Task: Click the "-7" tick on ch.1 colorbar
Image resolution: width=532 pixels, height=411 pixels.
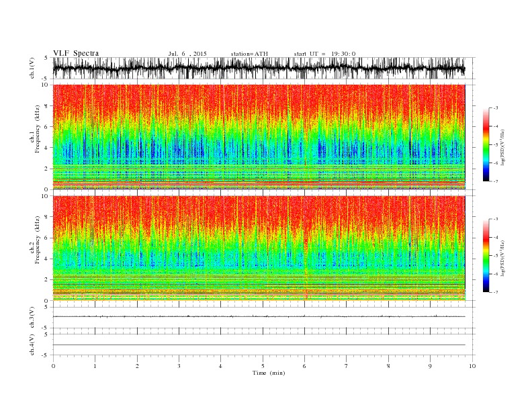Action: [x=495, y=181]
